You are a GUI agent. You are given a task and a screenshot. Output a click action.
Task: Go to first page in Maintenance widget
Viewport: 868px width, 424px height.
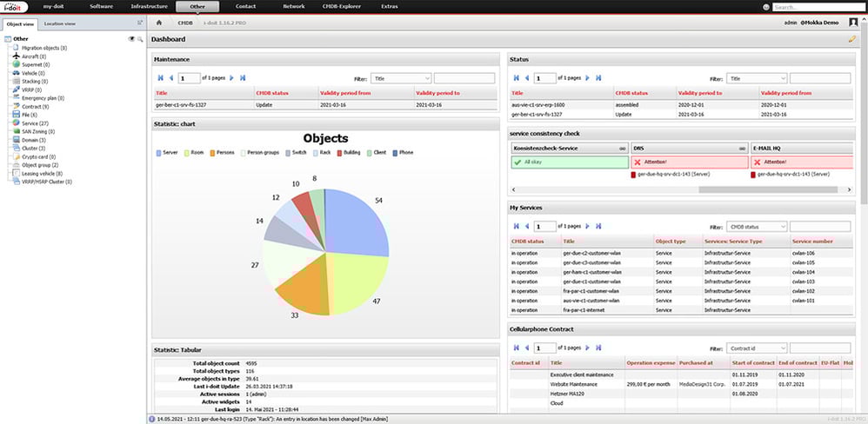coord(161,78)
